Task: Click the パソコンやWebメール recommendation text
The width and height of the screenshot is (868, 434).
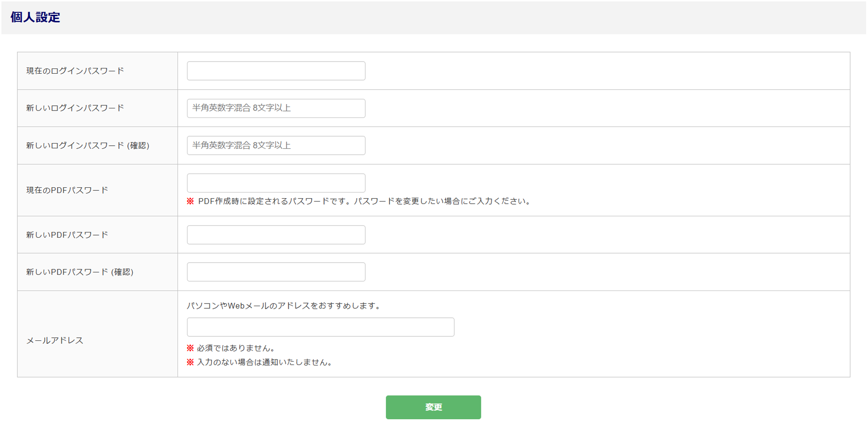Action: pos(284,306)
